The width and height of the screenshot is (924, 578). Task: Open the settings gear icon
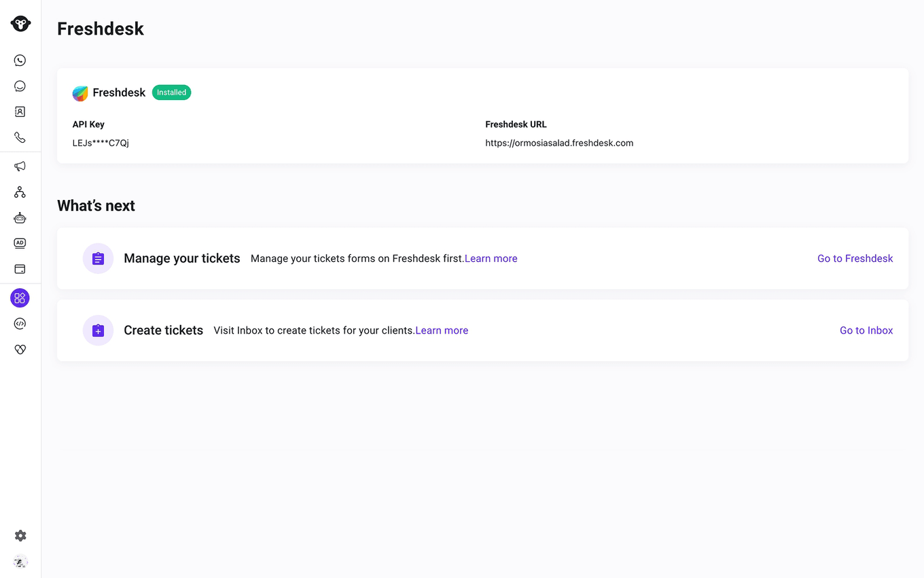point(20,536)
